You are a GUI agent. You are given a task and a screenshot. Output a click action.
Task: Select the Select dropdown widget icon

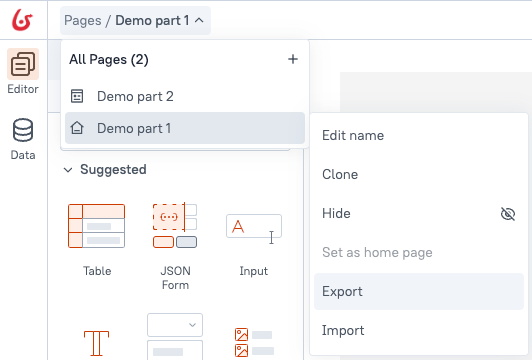pos(175,336)
